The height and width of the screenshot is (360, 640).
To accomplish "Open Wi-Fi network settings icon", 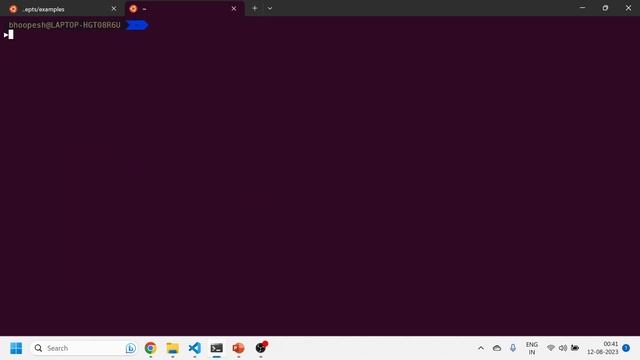I will point(551,348).
